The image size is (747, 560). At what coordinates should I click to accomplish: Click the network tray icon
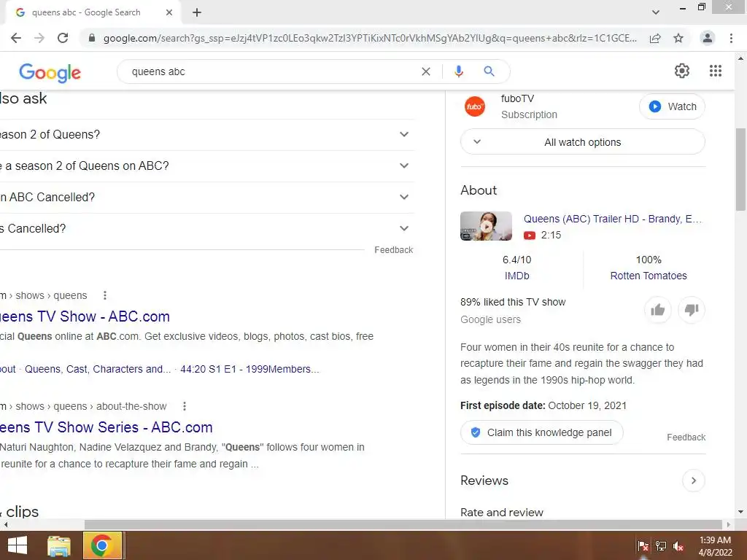pyautogui.click(x=661, y=546)
